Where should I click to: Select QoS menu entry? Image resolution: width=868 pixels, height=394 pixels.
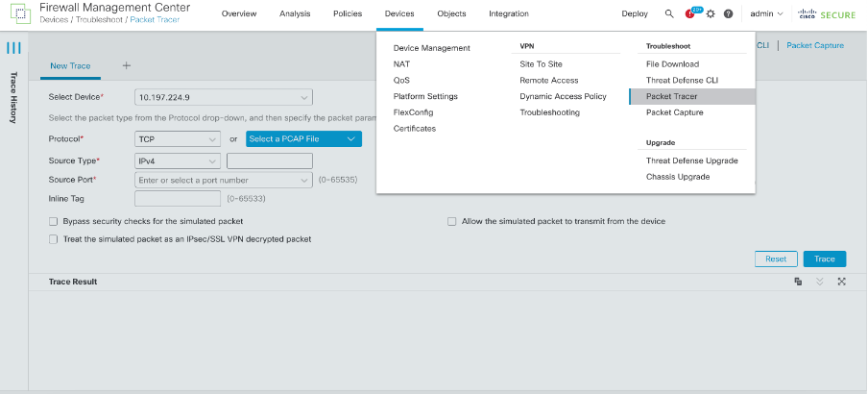click(x=402, y=81)
